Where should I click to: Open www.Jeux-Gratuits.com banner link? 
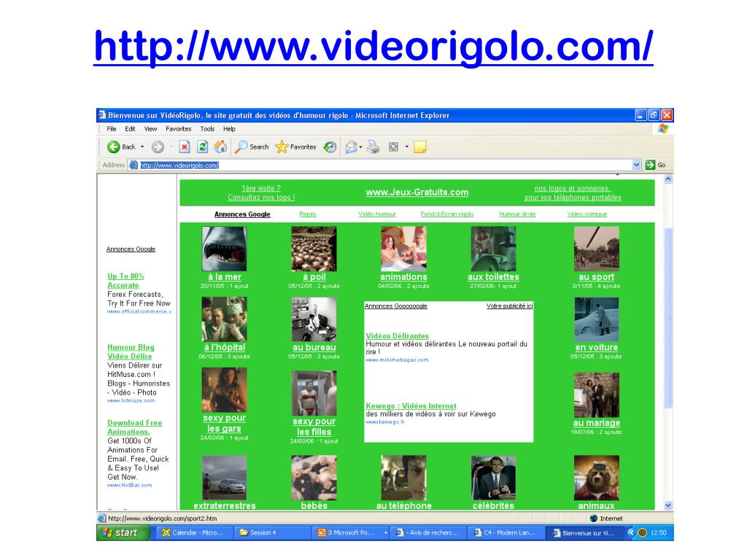click(417, 192)
